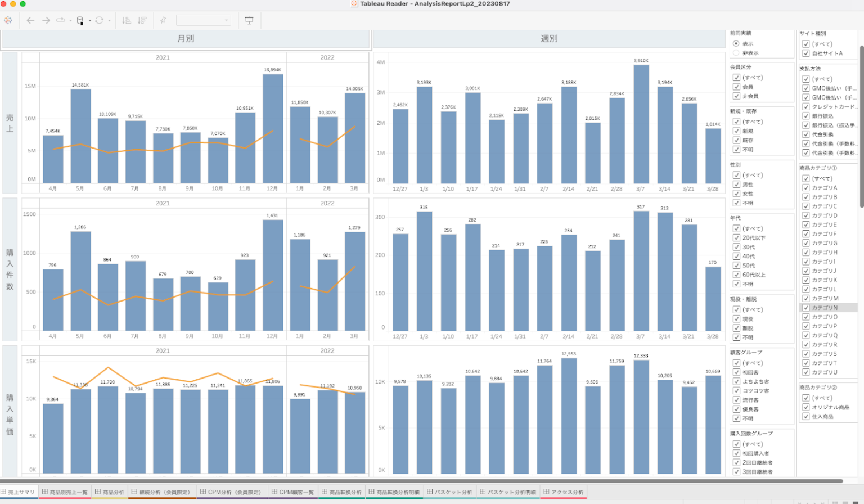The image size is (864, 504).
Task: Switch to the 商品分析 sheet tab
Action: pos(110,492)
